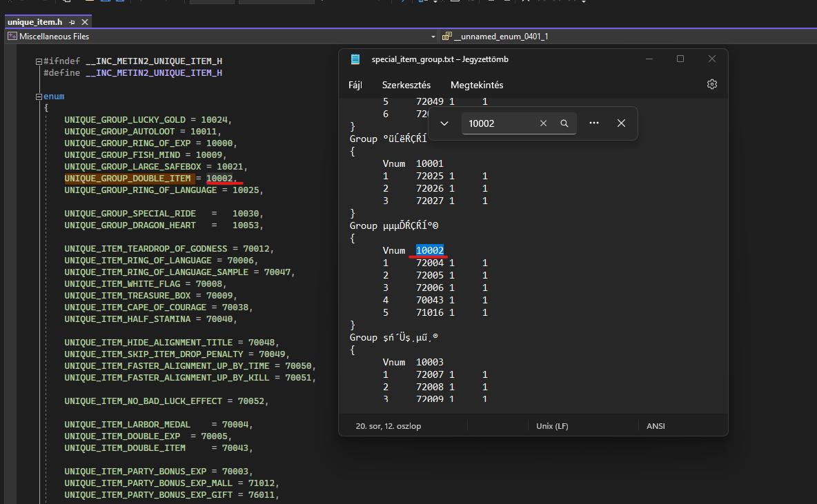Viewport: 817px width, 504px height.
Task: Click item number 72025 in Notepad
Action: click(x=430, y=176)
